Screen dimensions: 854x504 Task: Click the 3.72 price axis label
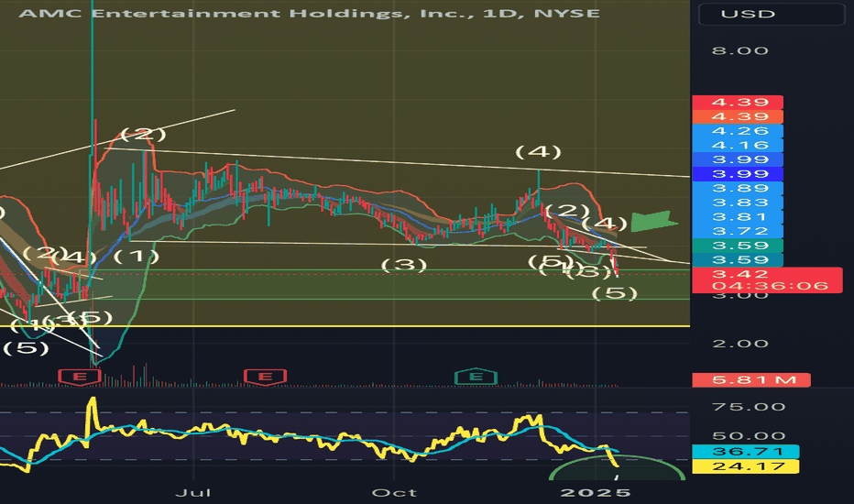pos(738,231)
